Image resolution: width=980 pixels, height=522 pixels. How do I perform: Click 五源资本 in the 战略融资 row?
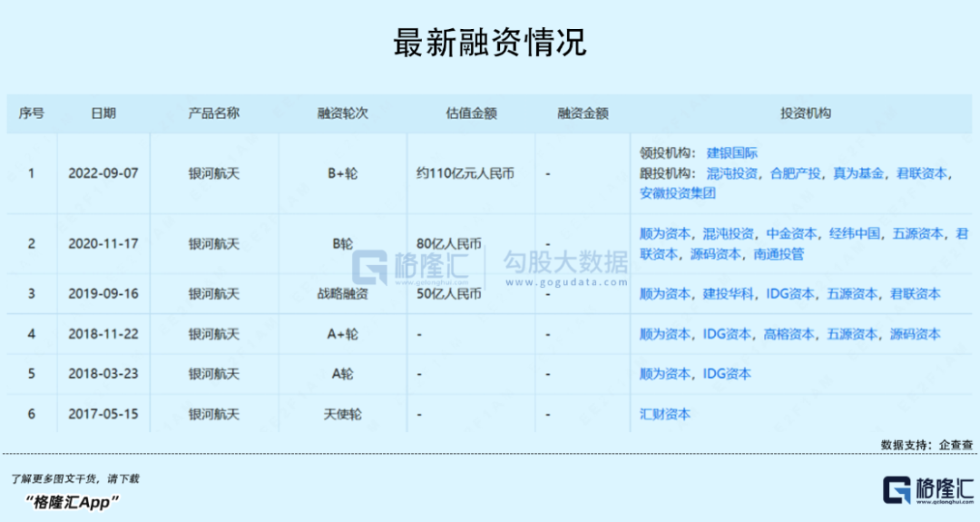[852, 294]
